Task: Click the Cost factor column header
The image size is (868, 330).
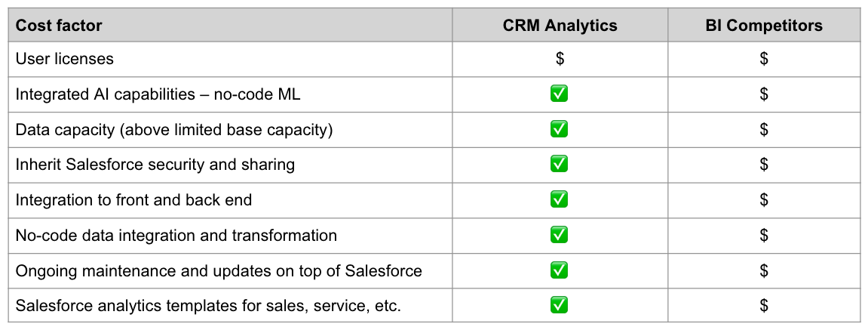Action: tap(59, 26)
